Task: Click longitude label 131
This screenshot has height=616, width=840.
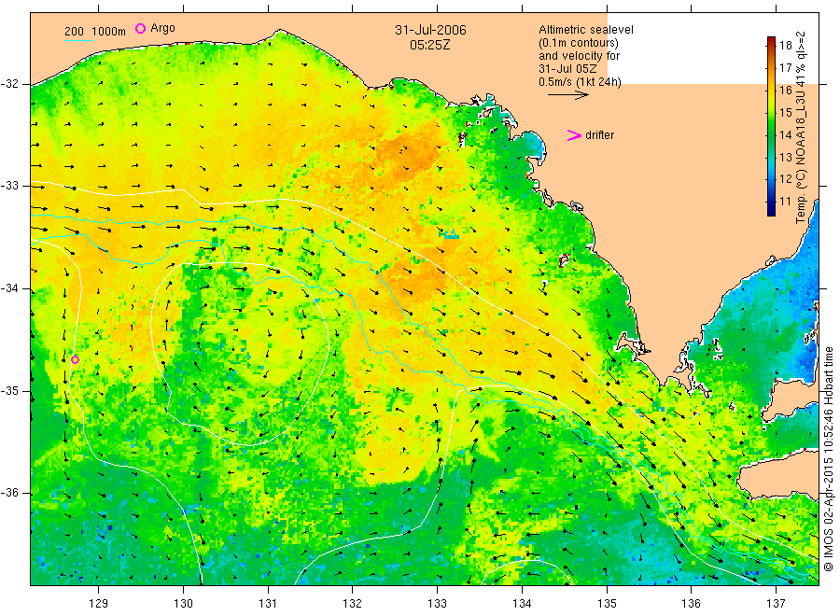Action: pyautogui.click(x=268, y=604)
